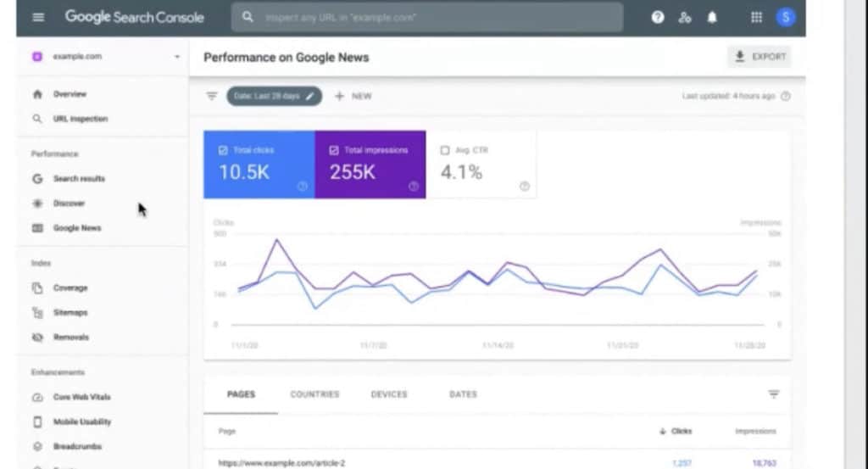
Task: Click the URL inspection magnifier icon
Action: (37, 119)
